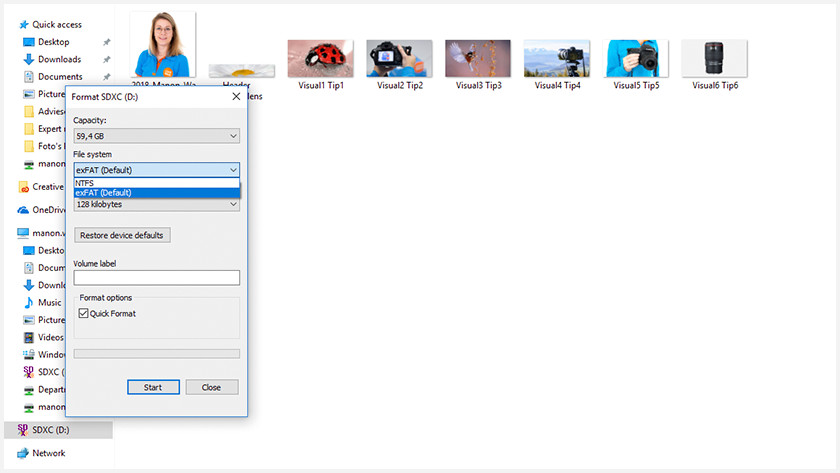Click the Department network drive icon
The image size is (840, 473).
pyautogui.click(x=29, y=390)
